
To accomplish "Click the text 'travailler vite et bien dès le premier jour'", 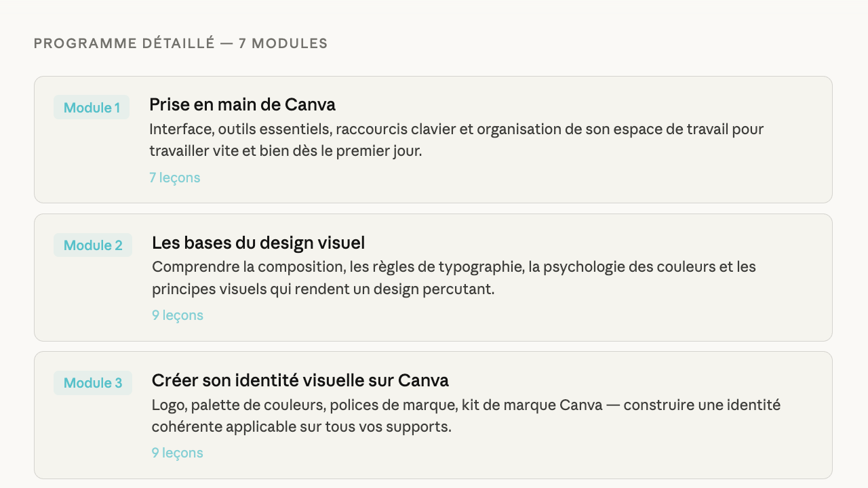I will pos(285,150).
